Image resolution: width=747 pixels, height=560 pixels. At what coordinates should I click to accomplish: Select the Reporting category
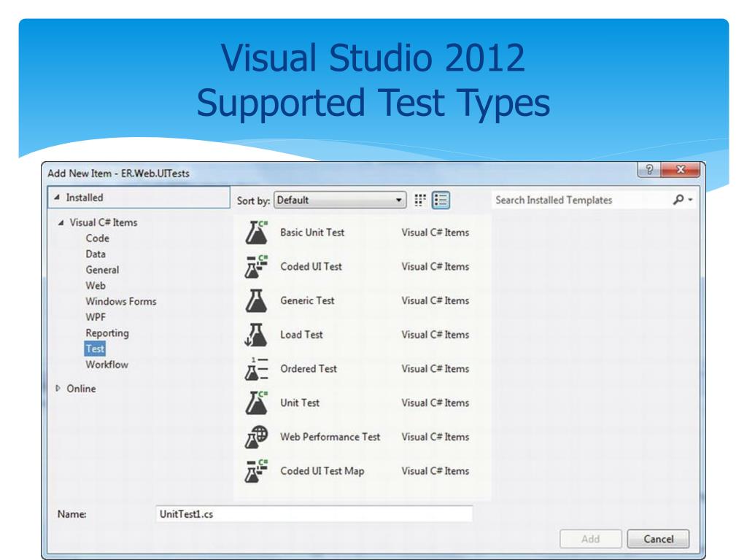click(x=107, y=332)
